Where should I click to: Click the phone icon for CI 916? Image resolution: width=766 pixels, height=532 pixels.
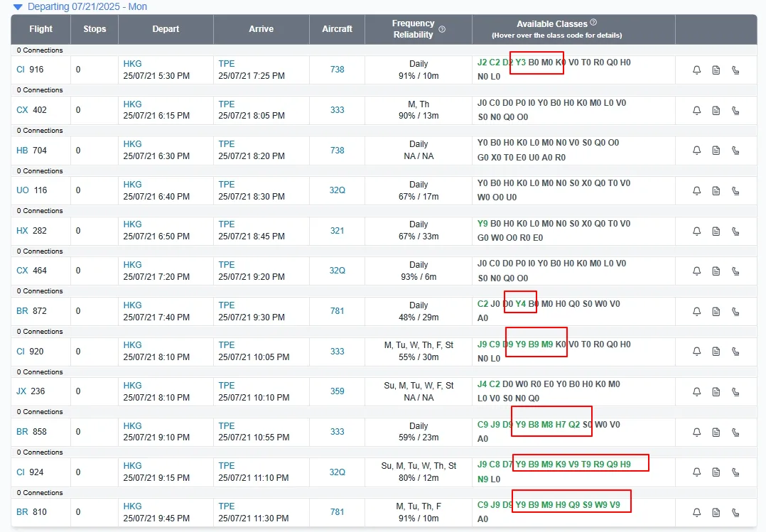(735, 70)
